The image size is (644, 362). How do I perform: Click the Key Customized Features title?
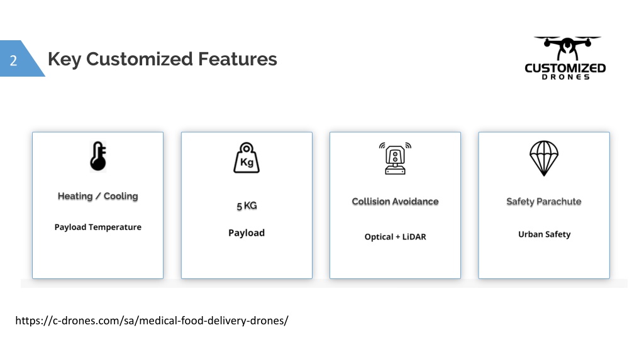[x=162, y=59]
